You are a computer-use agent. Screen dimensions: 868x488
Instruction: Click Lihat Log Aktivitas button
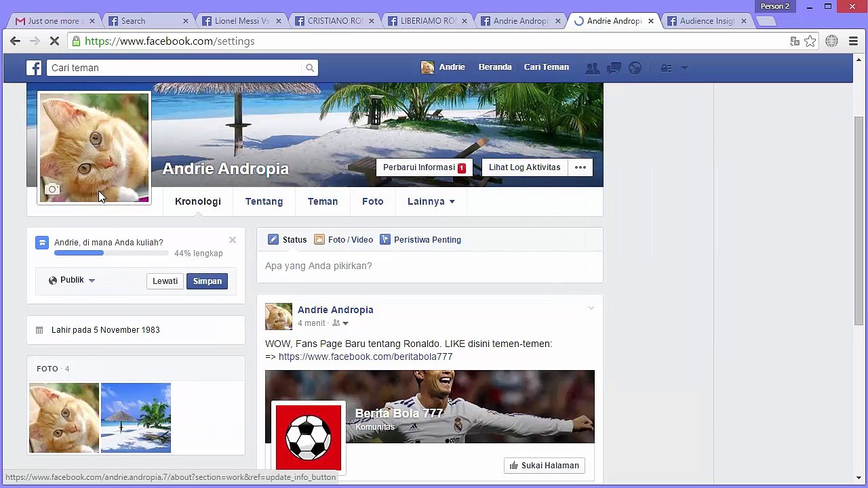525,167
